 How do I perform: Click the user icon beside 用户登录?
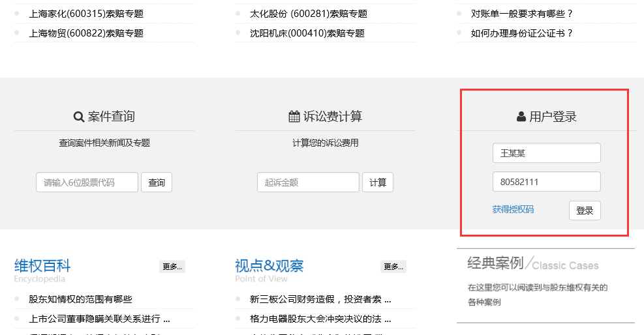pyautogui.click(x=521, y=117)
